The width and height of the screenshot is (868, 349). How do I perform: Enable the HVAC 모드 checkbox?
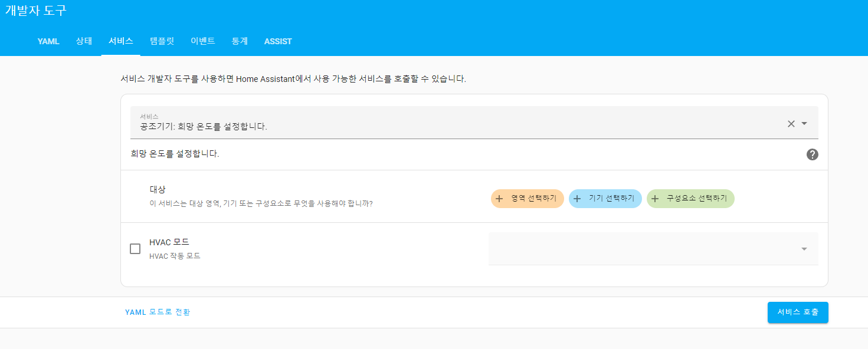click(x=135, y=249)
